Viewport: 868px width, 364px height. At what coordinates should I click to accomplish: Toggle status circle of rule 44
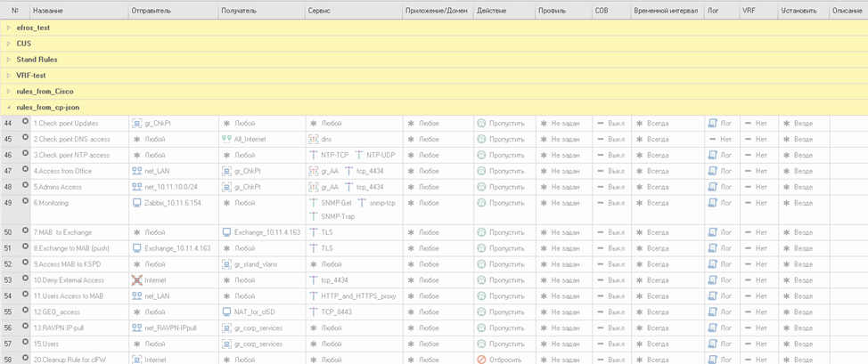click(25, 123)
